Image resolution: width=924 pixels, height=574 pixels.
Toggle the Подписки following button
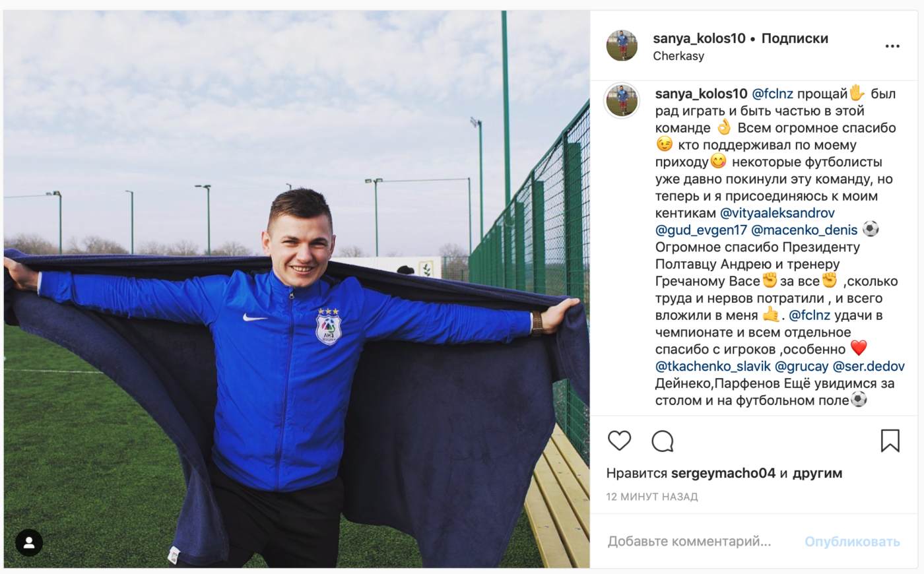tap(795, 38)
